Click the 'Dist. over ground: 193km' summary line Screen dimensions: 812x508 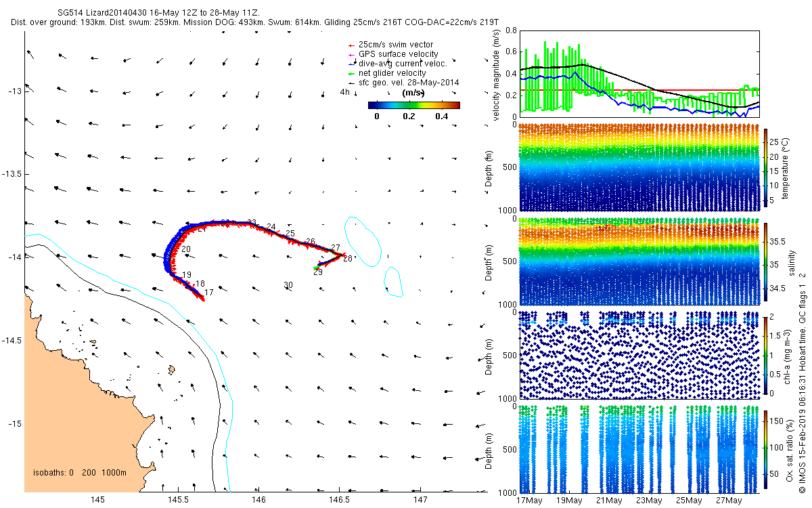pyautogui.click(x=255, y=22)
